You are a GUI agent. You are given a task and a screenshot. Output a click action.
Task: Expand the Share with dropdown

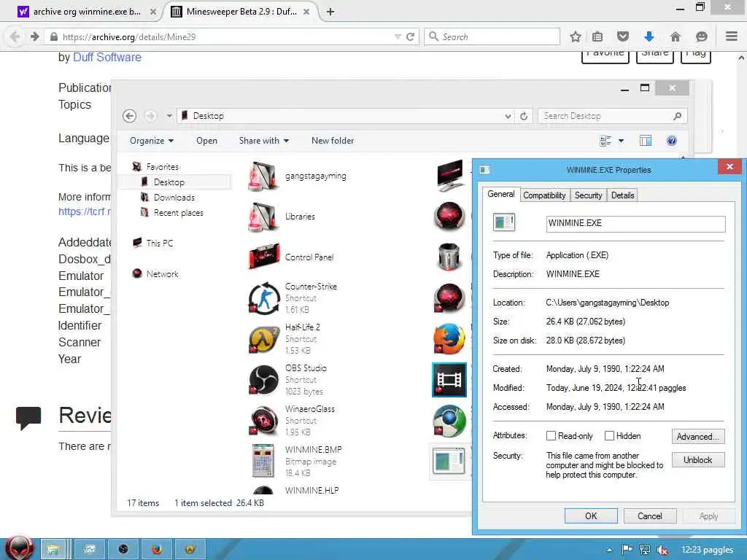(x=264, y=141)
